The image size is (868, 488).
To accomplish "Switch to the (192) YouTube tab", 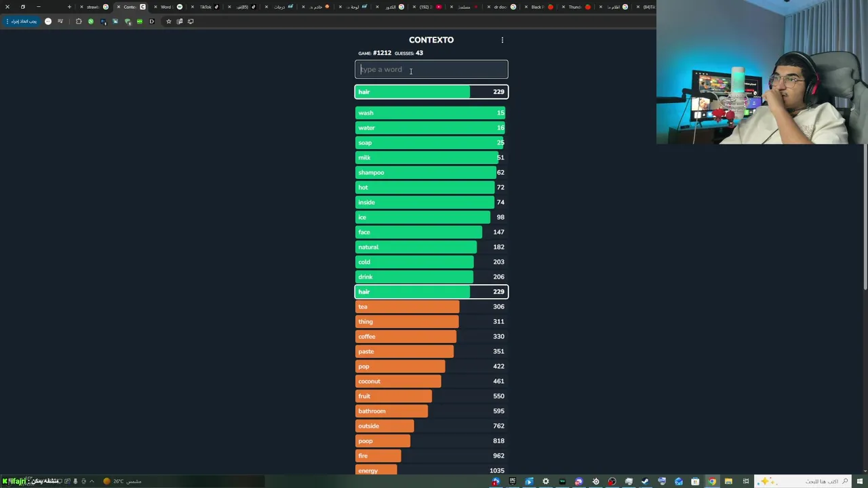I will [x=425, y=7].
